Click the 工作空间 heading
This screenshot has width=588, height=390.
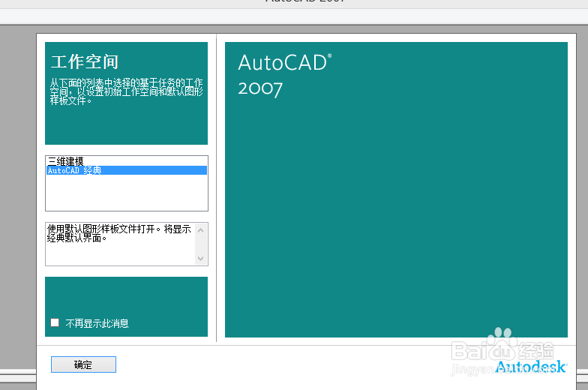pos(85,61)
